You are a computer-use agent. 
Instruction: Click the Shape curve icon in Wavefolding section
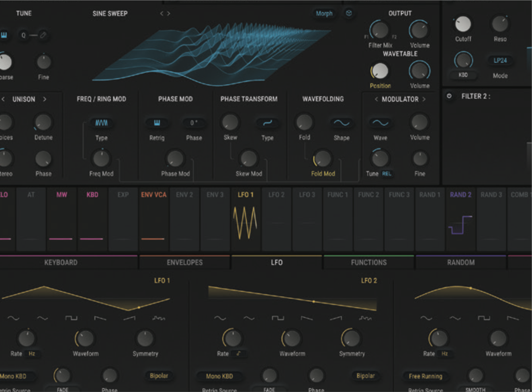342,124
